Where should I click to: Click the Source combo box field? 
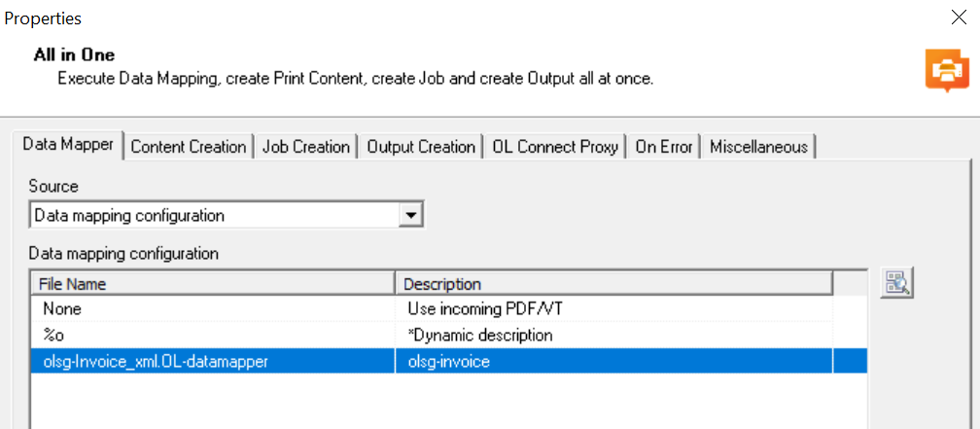227,216
